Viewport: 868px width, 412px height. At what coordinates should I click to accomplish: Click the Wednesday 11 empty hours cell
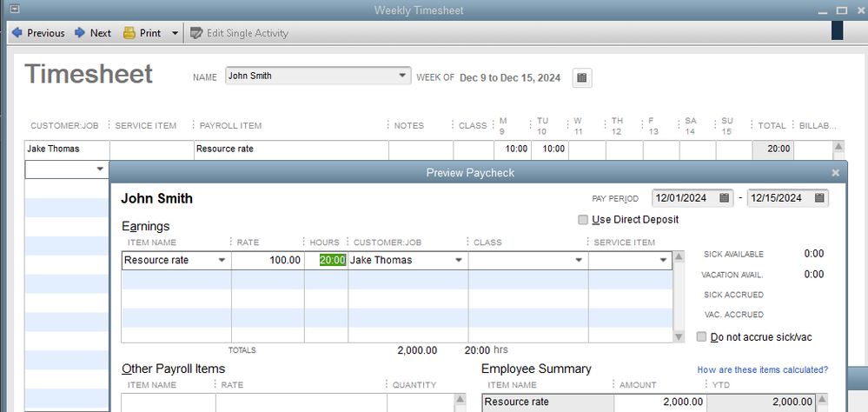(x=587, y=149)
